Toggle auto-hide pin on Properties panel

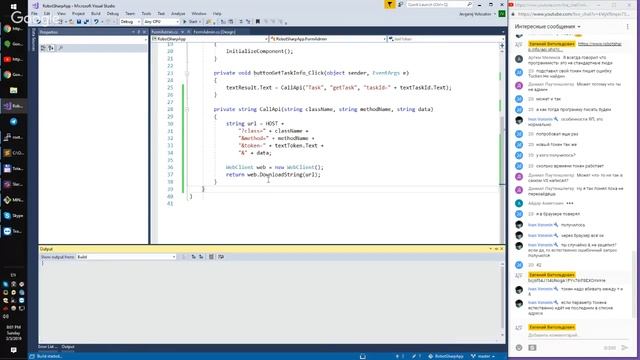pyautogui.click(x=138, y=32)
